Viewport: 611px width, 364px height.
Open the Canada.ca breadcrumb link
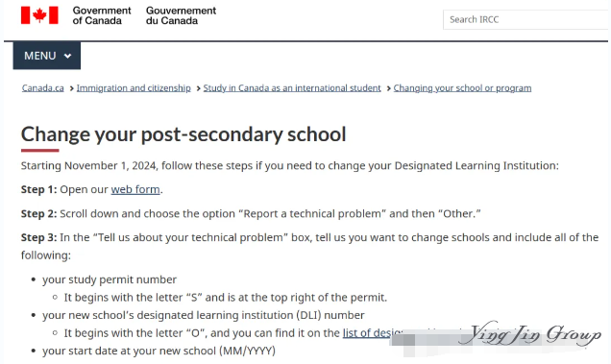43,88
